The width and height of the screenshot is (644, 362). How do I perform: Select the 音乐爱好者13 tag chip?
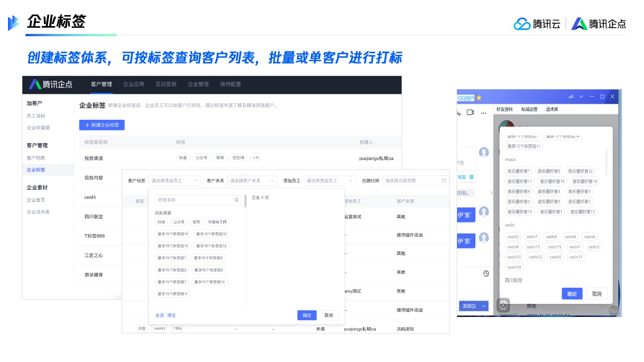tap(583, 212)
